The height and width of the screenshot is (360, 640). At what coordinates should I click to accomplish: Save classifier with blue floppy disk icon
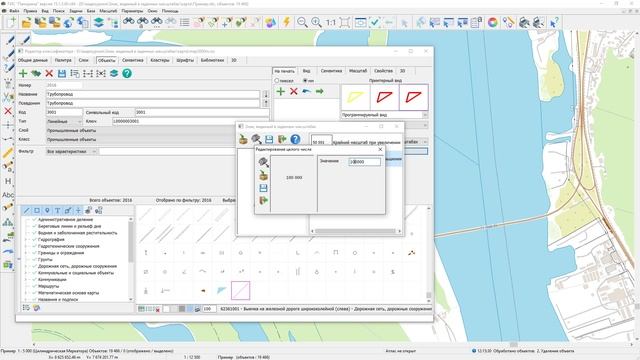[62, 73]
